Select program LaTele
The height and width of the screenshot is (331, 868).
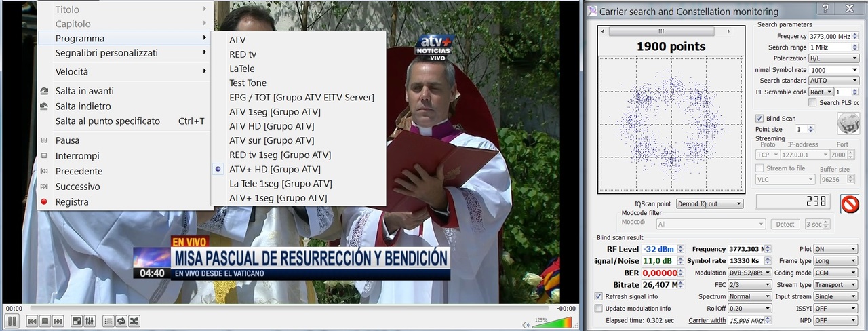pos(298,69)
